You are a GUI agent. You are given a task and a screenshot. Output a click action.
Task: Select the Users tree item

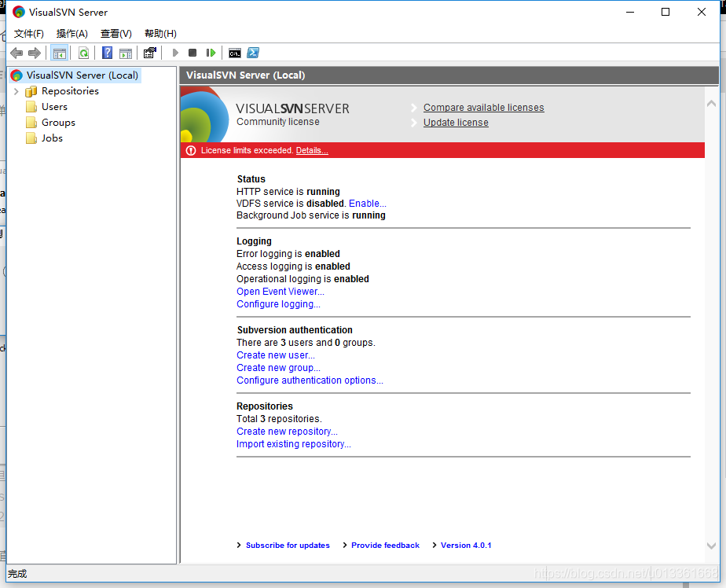click(55, 107)
